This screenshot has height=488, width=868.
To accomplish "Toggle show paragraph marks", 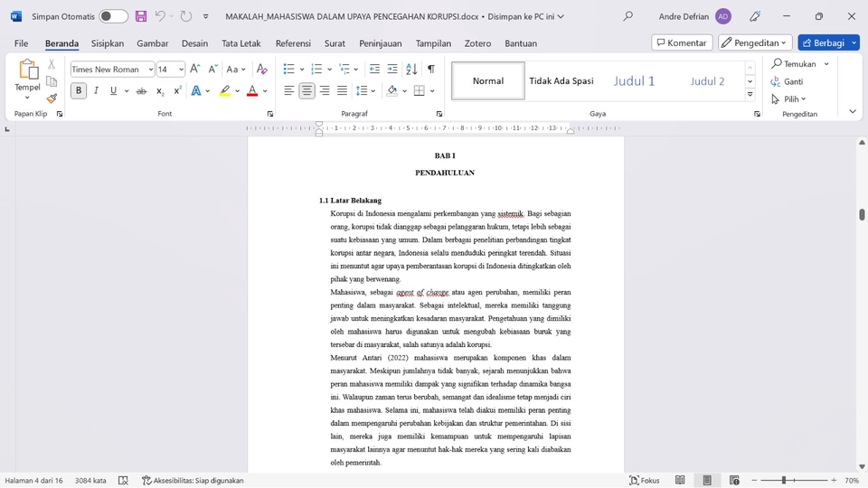I will [x=431, y=70].
